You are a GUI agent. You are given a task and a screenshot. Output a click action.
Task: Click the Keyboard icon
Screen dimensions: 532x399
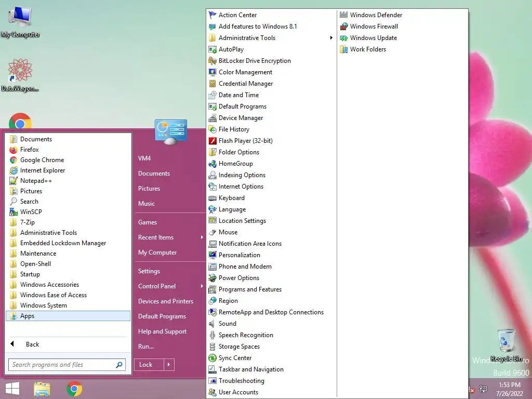point(212,198)
